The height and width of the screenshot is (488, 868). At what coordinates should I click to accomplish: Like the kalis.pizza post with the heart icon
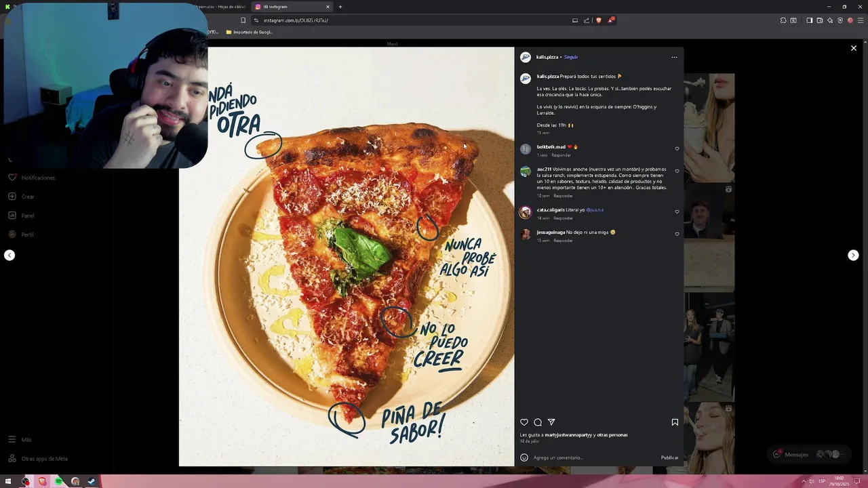(524, 422)
